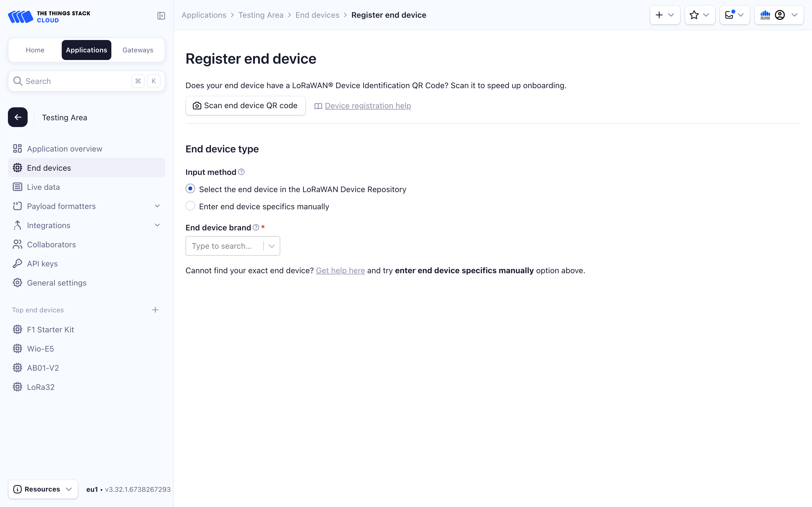
Task: Open the Device registration help link
Action: pyautogui.click(x=367, y=105)
